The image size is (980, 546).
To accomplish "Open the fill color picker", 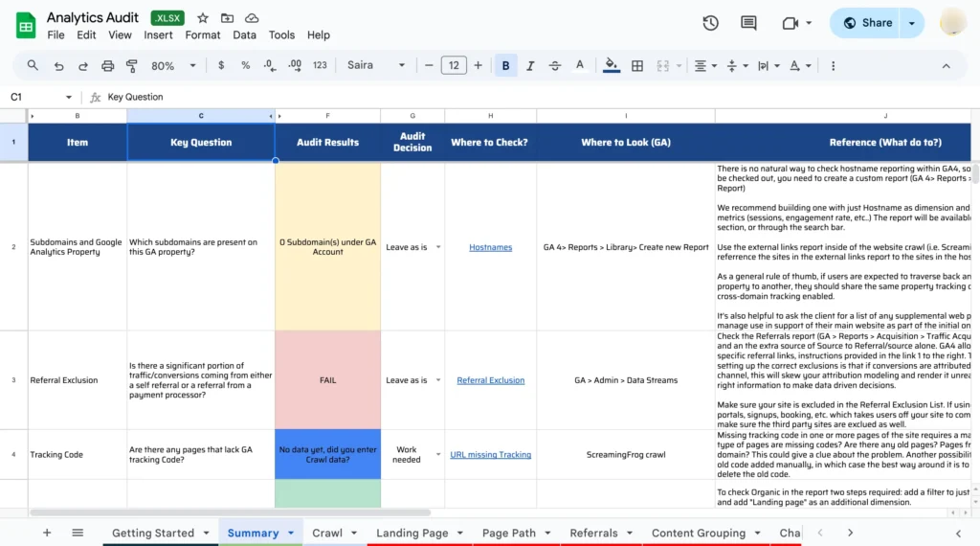I will pyautogui.click(x=612, y=66).
